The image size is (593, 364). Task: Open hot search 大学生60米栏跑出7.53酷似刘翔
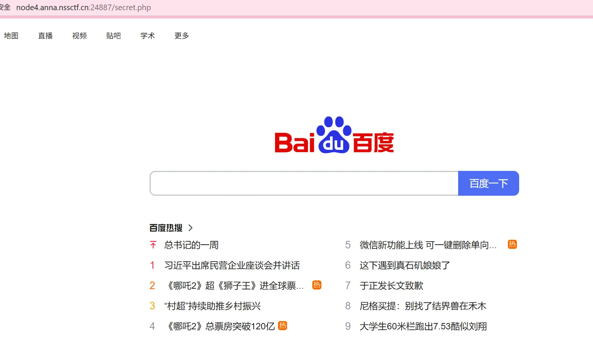coord(423,326)
